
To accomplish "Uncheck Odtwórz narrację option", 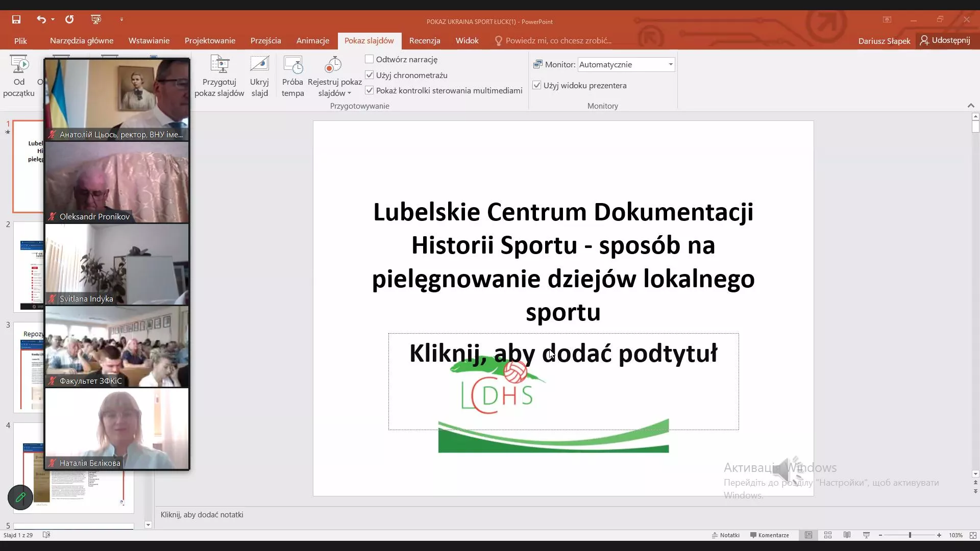I will click(x=369, y=59).
